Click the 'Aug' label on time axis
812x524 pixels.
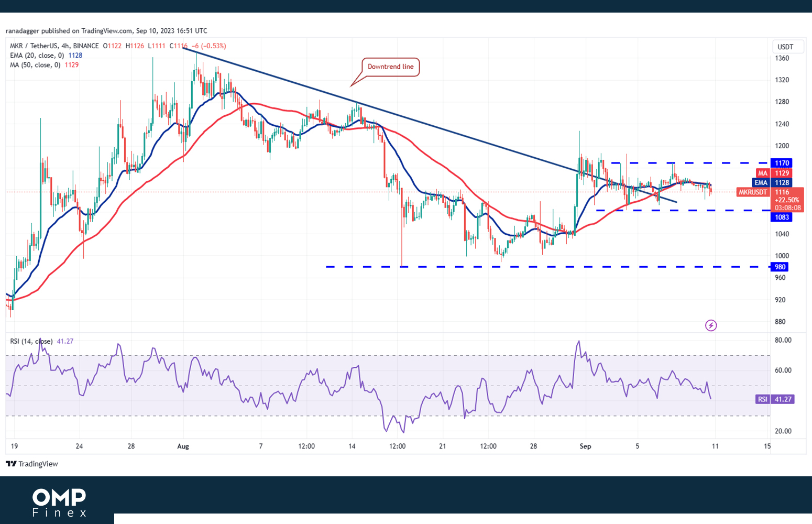183,446
